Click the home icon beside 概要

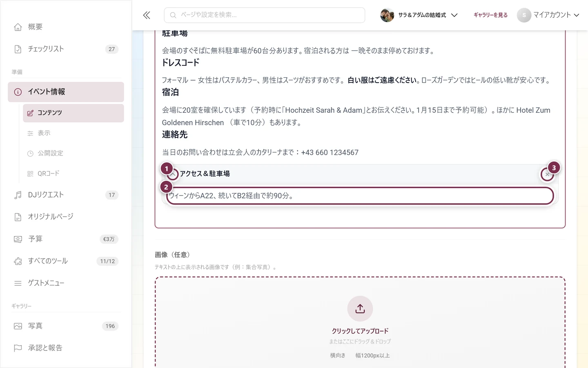pos(18,27)
